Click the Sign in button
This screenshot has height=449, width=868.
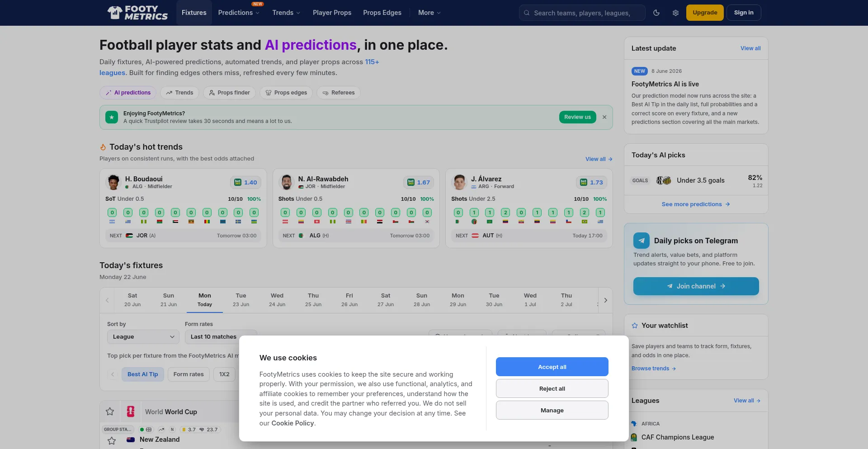tap(744, 13)
